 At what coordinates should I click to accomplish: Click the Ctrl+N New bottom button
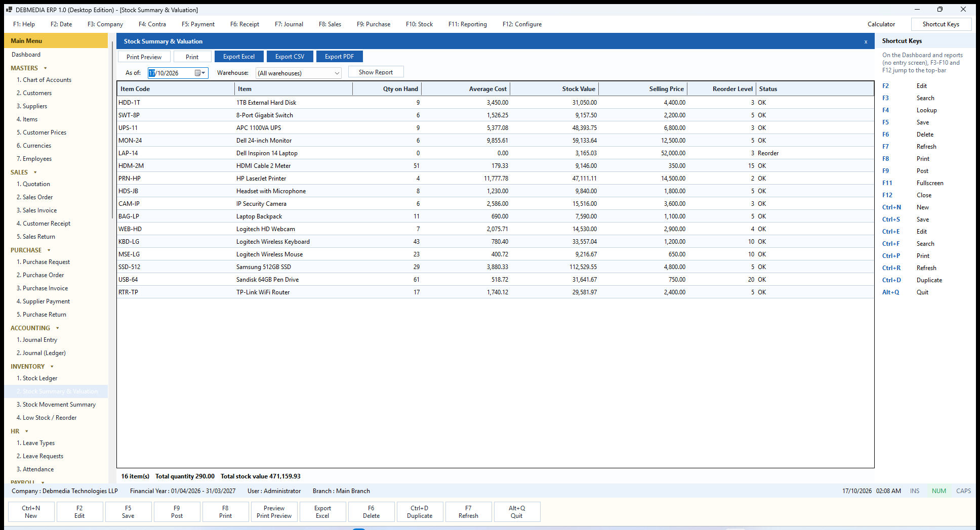pos(31,512)
